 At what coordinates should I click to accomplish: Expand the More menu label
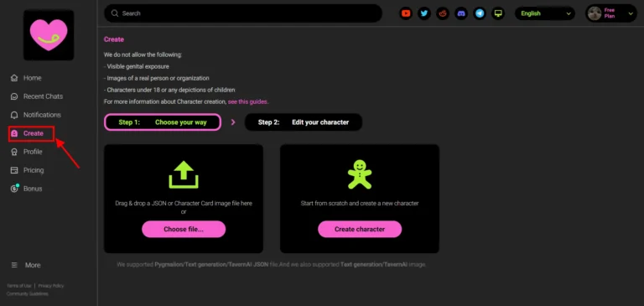[x=33, y=265]
